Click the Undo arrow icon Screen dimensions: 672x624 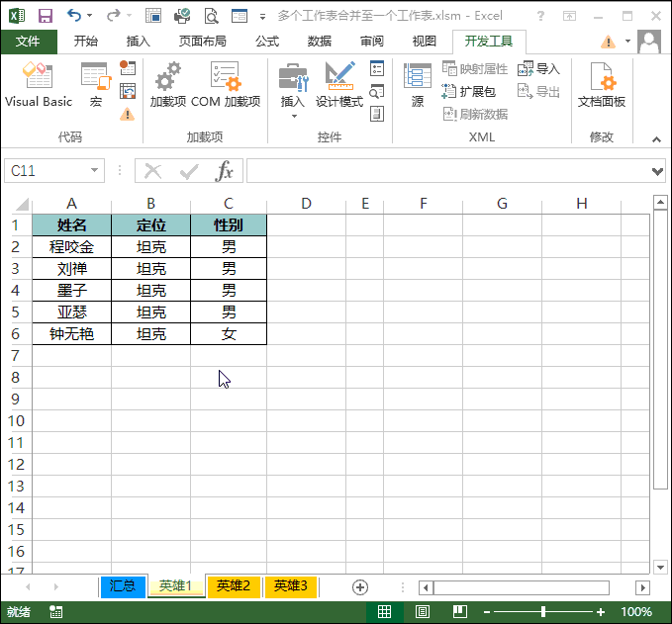73,16
